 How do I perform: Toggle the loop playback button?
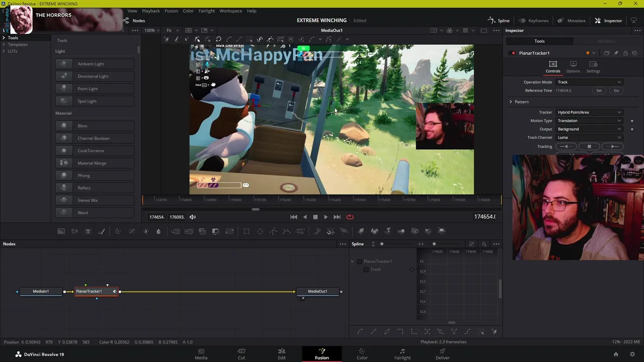(350, 217)
